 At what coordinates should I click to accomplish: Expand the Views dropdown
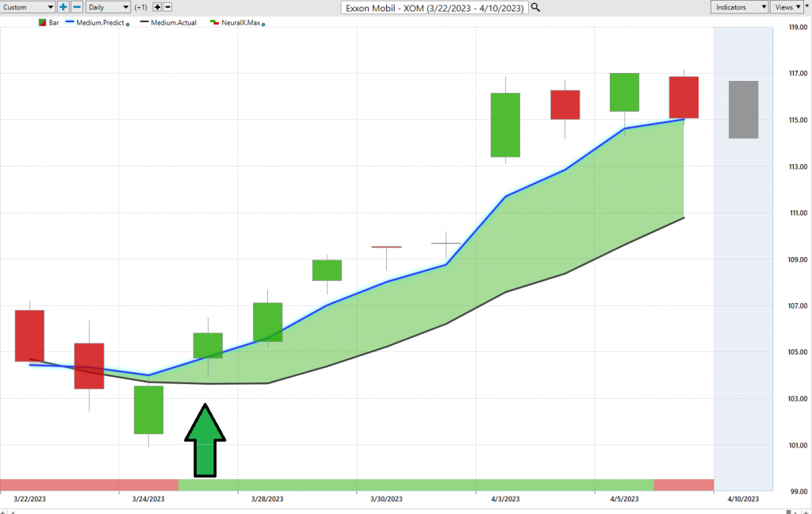click(787, 7)
